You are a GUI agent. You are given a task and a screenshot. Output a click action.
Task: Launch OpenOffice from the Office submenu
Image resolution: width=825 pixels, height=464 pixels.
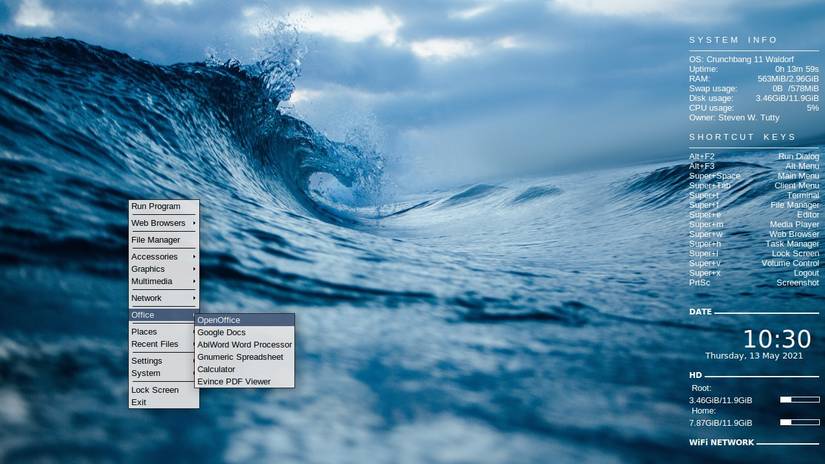(245, 320)
